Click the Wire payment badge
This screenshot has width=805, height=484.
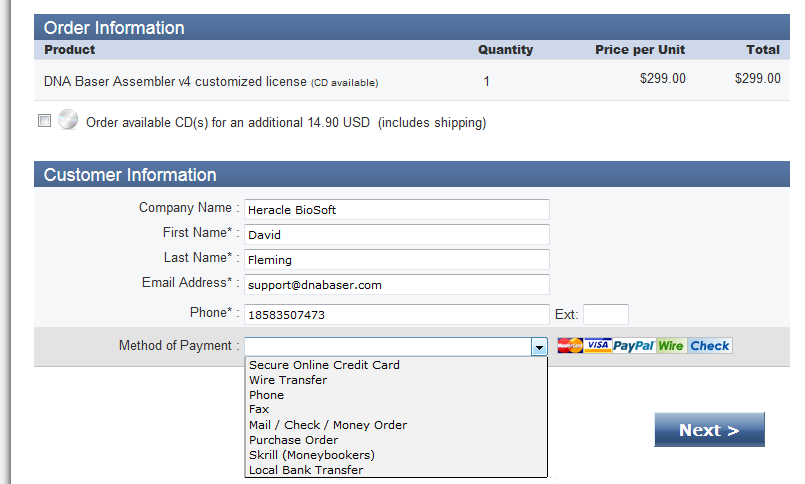click(x=670, y=345)
